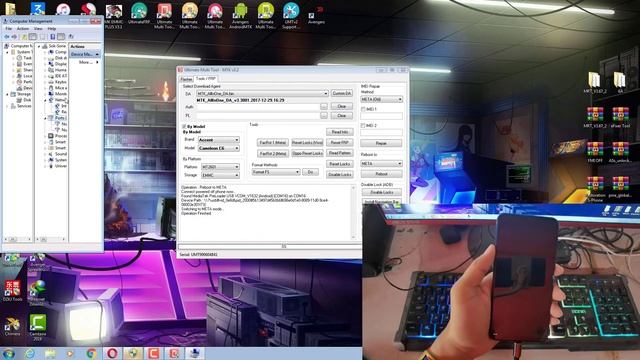Switch to the Flasher tab

click(x=186, y=79)
